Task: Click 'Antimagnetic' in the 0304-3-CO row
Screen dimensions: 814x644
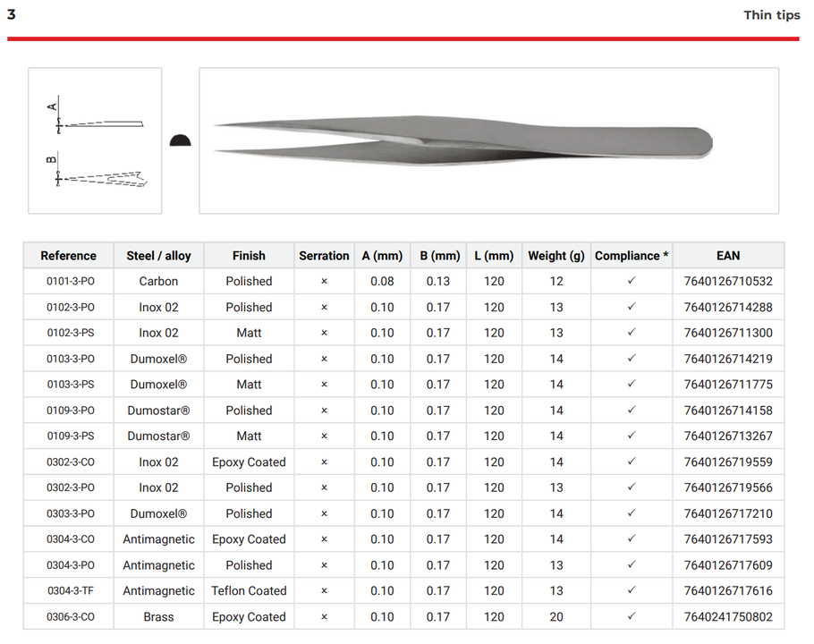Action: pyautogui.click(x=159, y=539)
